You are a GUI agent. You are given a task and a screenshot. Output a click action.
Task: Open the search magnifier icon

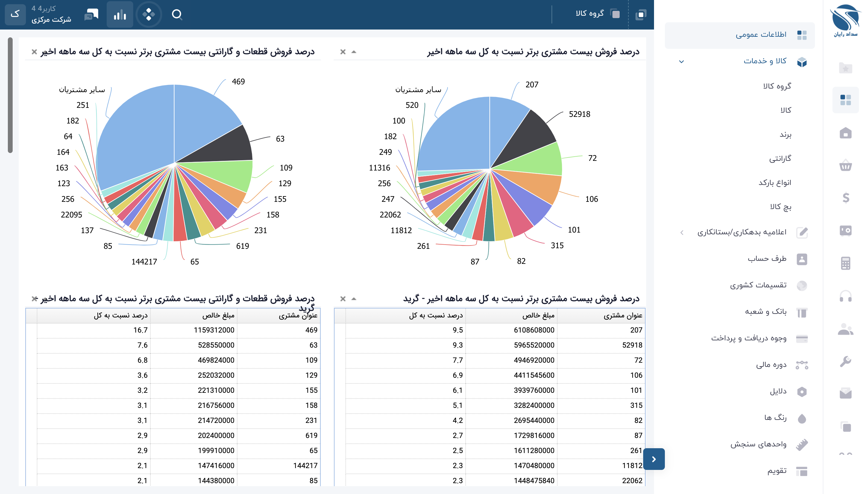click(x=177, y=14)
